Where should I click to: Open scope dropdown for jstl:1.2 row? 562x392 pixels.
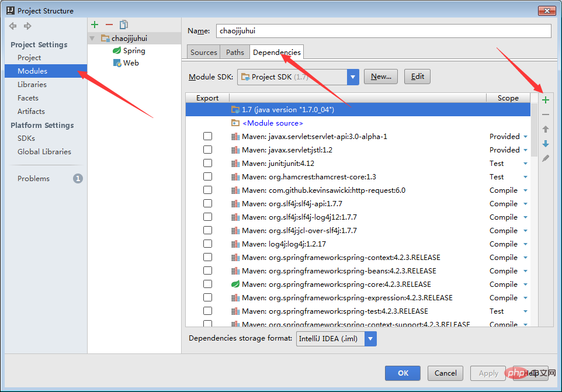click(x=525, y=150)
